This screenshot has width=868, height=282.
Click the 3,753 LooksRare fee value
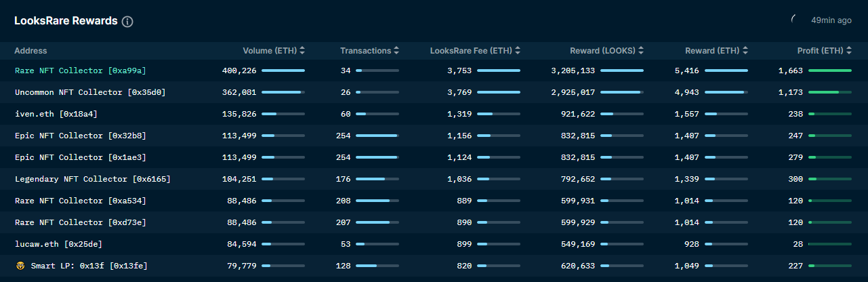[459, 70]
